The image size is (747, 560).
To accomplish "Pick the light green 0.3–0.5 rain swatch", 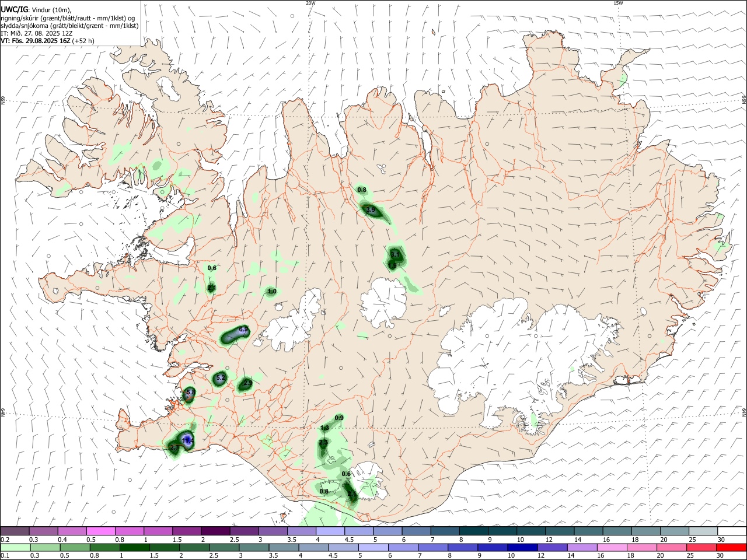I will (46, 548).
